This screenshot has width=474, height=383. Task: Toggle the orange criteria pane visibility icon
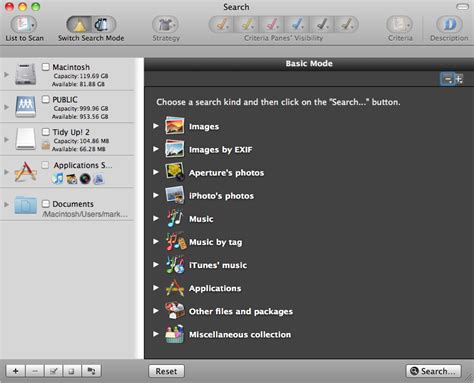tap(221, 24)
